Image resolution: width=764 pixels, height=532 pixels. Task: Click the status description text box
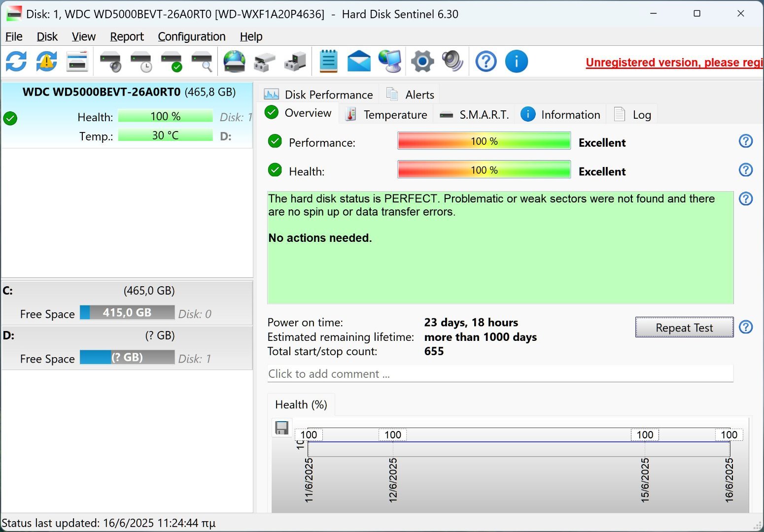(x=500, y=247)
